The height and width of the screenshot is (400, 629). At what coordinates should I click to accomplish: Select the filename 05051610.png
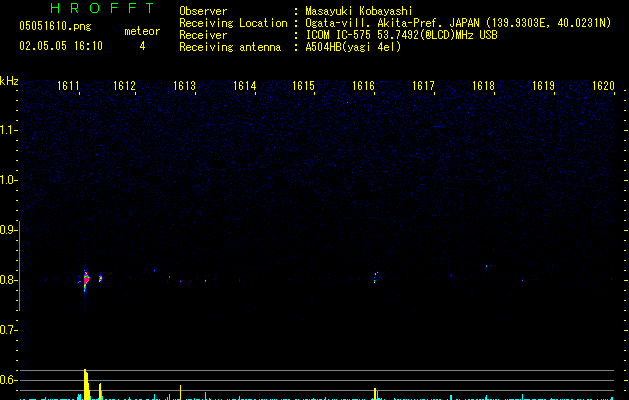coord(55,27)
